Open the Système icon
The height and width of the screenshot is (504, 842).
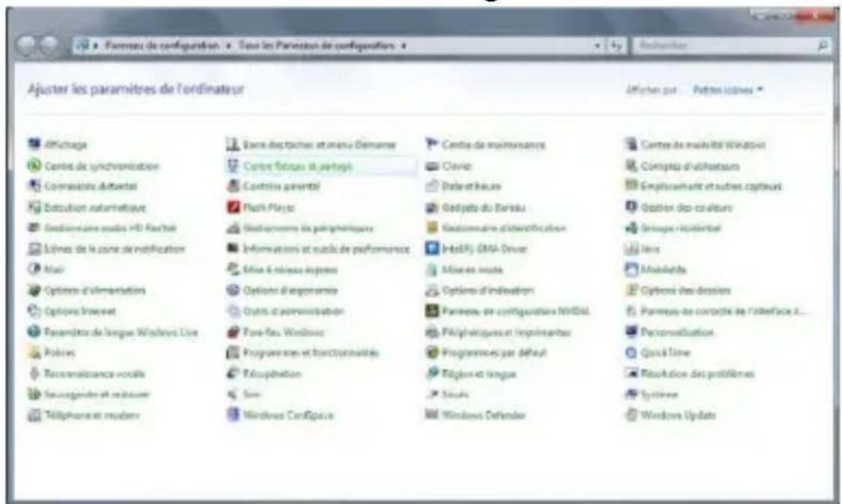tap(631, 394)
